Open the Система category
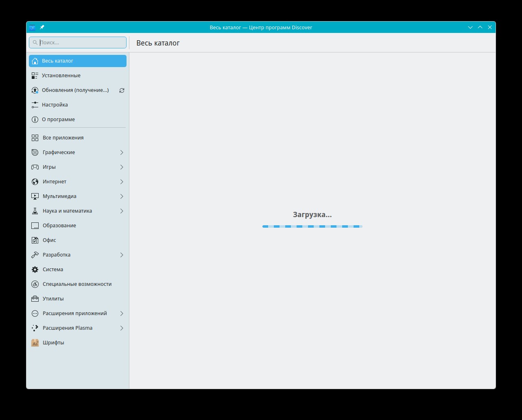Screen dimensions: 522x420 (x=78, y=270)
